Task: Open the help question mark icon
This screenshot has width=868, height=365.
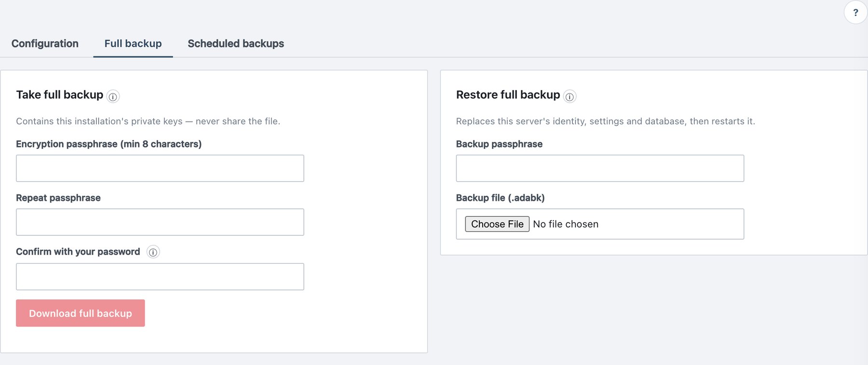Action: 855,13
